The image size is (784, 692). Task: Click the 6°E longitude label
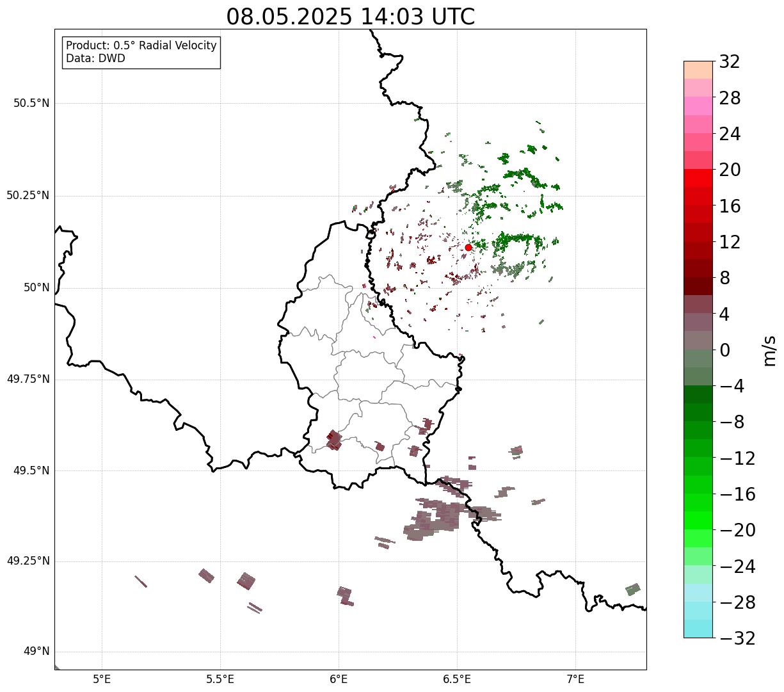tap(339, 679)
